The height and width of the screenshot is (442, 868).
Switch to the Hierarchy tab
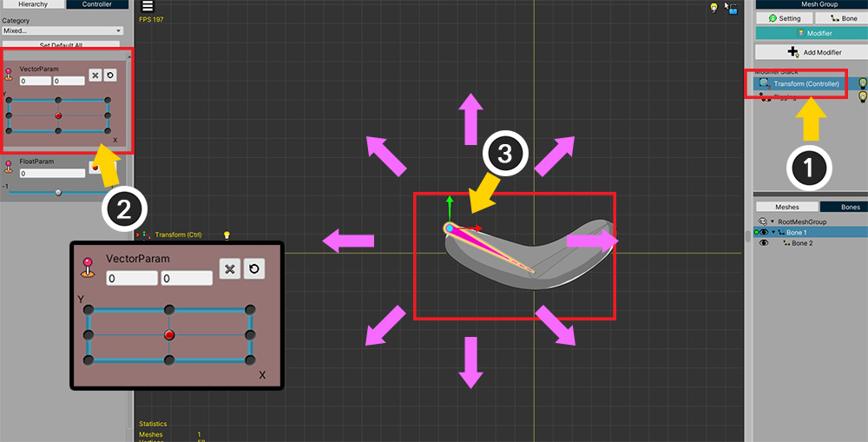[x=32, y=4]
